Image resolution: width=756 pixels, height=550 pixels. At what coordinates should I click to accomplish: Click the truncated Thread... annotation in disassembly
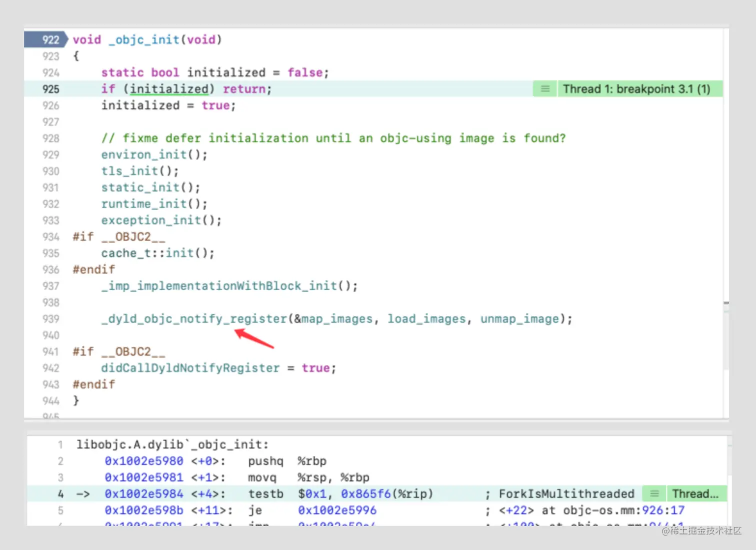695,494
